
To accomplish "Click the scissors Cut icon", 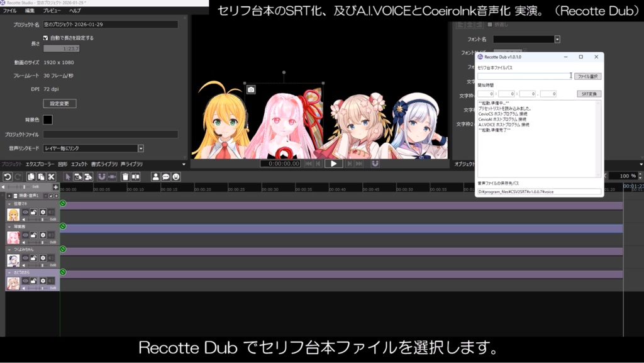I will tap(52, 177).
